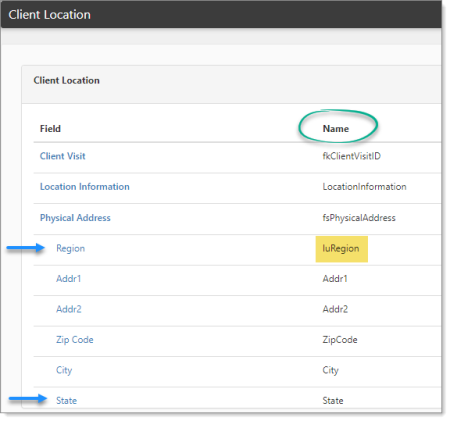Viewport: 450px width, 421px height.
Task: Select the Zip Code field link
Action: coord(75,340)
